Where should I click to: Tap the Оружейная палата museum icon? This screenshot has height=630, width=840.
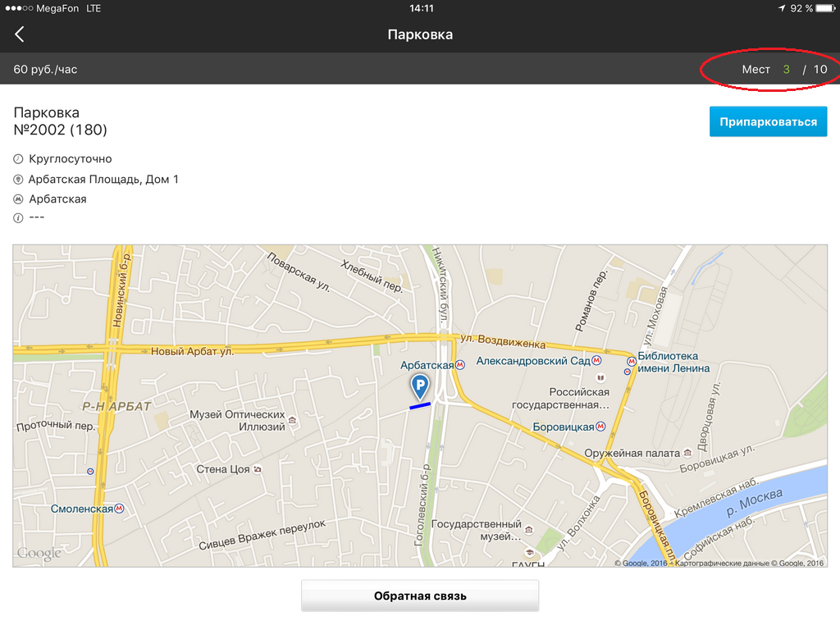tap(687, 453)
